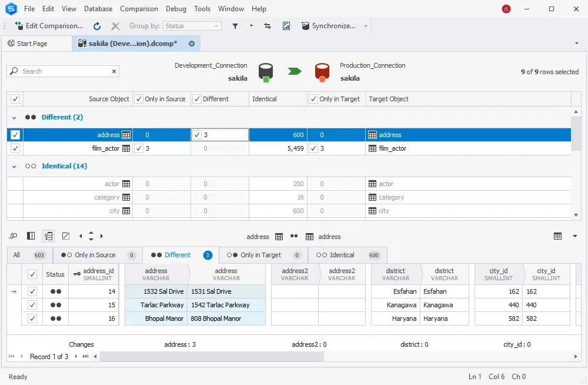Uncheck the Only in Source header checkbox
Screen dimensions: 588x385
[140, 99]
